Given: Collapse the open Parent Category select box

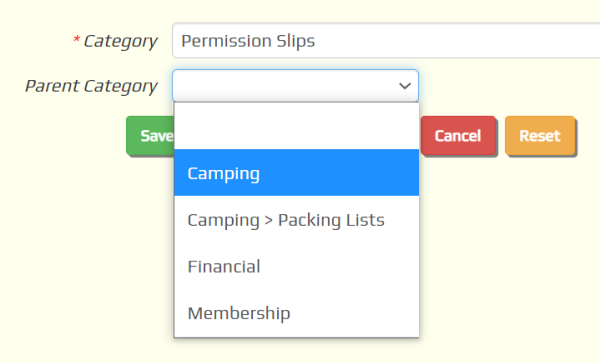Looking at the screenshot, I should pyautogui.click(x=295, y=86).
